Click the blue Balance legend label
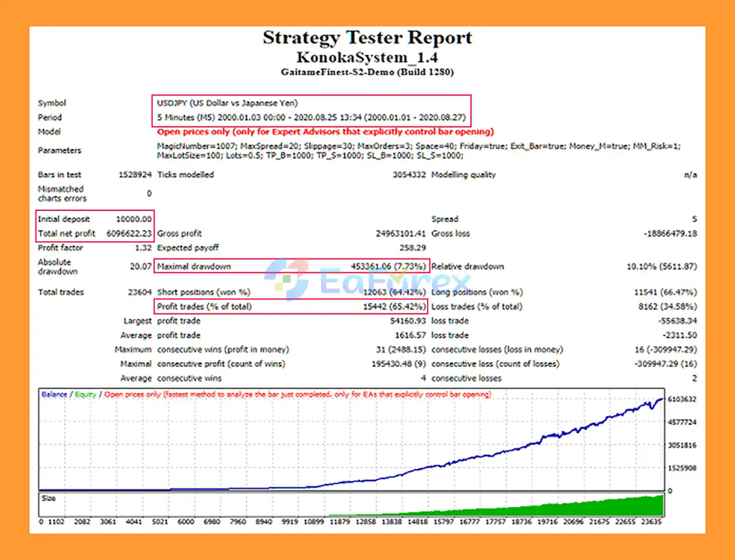 tap(54, 395)
